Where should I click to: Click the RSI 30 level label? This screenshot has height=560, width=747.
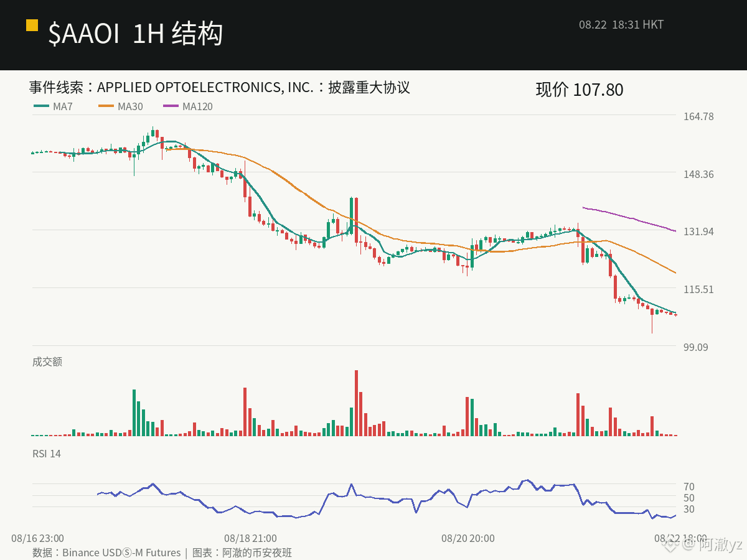pyautogui.click(x=689, y=509)
